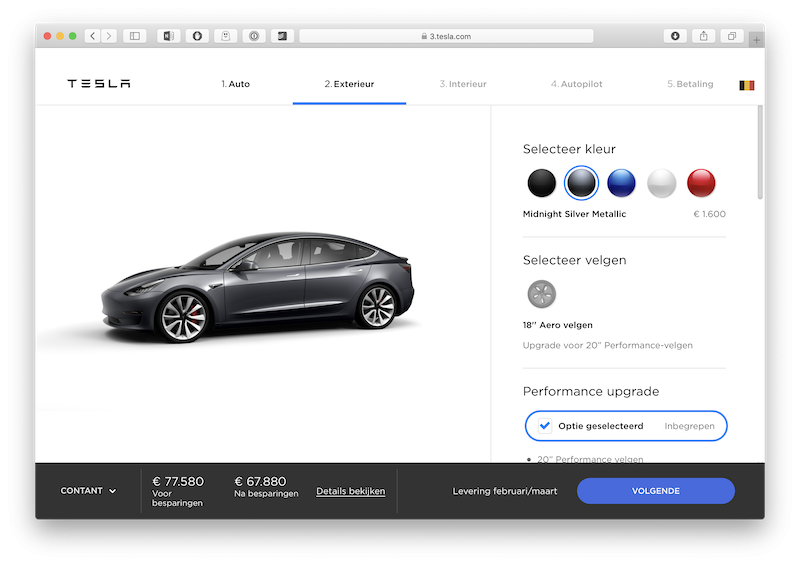Go to the 1. Auto step
Image resolution: width=800 pixels, height=566 pixels.
235,84
